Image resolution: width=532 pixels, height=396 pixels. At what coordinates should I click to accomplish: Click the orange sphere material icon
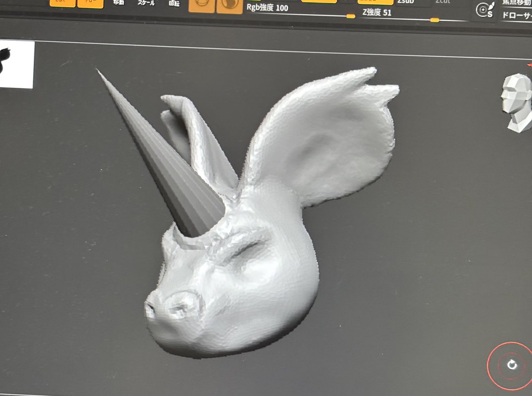point(202,5)
